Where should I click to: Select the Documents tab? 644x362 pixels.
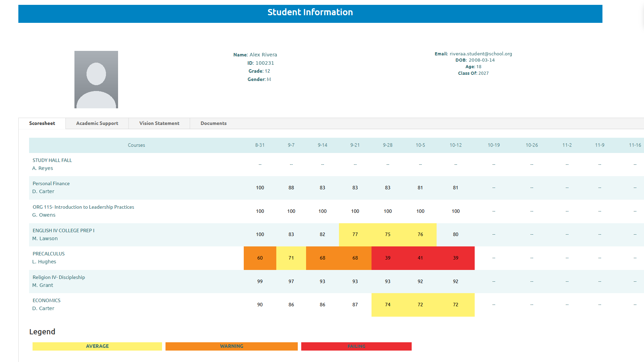pyautogui.click(x=214, y=123)
